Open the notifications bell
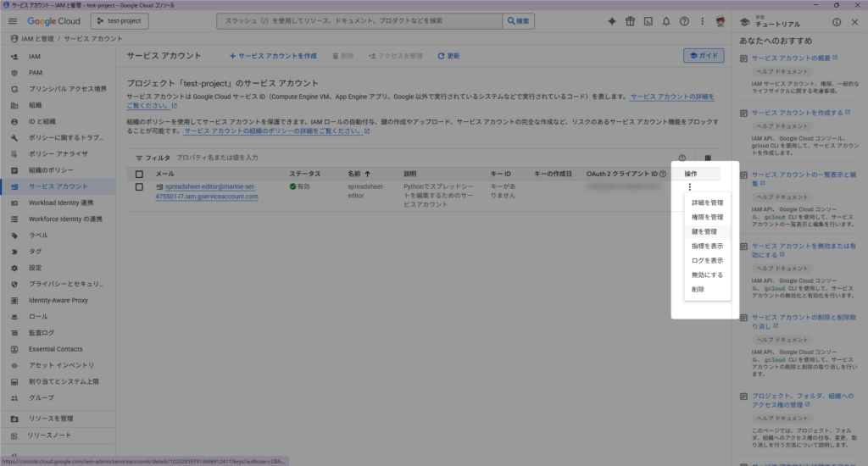This screenshot has height=466, width=868. [665, 21]
